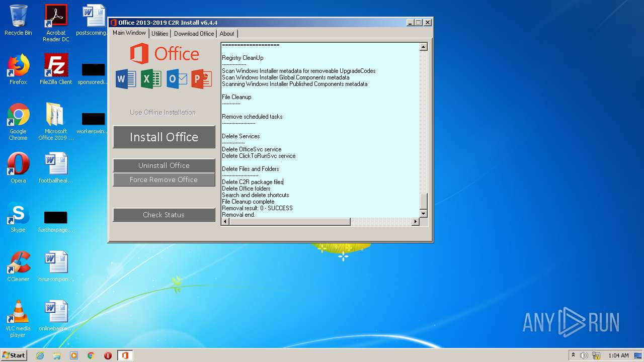Click 'File Cleanup complete' log line
The width and height of the screenshot is (644, 362).
[248, 202]
